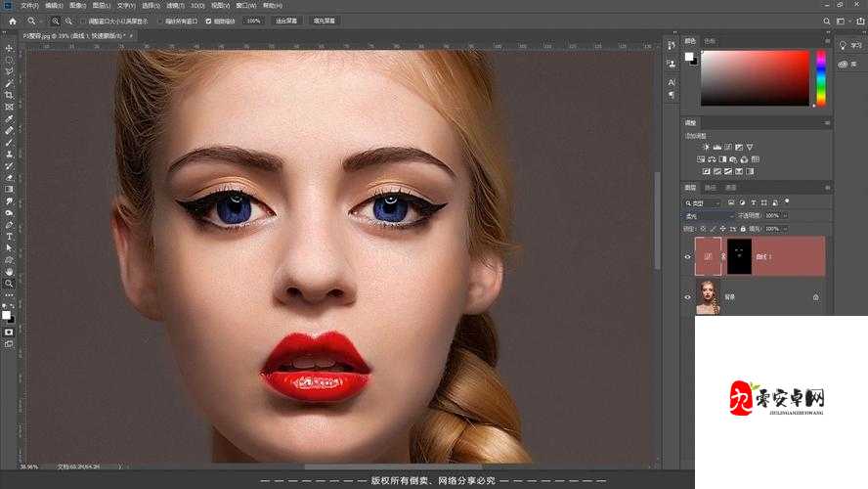The width and height of the screenshot is (868, 489).
Task: Select the Crop tool
Action: [x=9, y=95]
